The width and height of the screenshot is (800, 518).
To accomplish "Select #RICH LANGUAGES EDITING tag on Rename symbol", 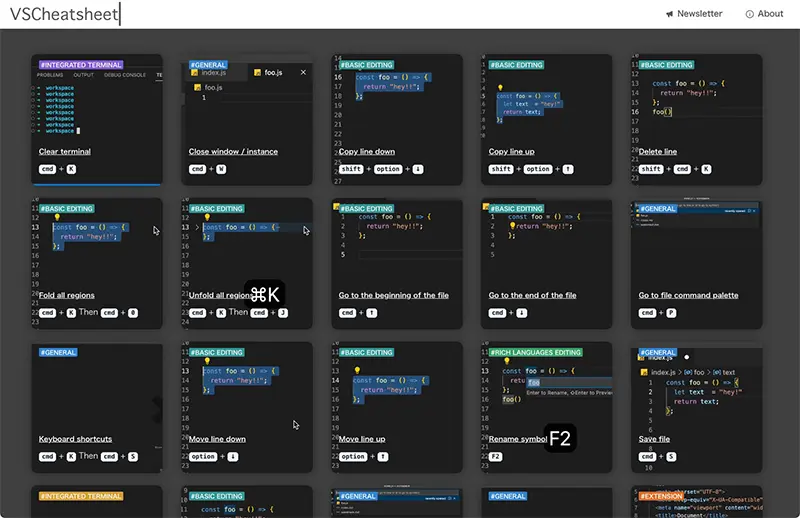I will tap(536, 353).
